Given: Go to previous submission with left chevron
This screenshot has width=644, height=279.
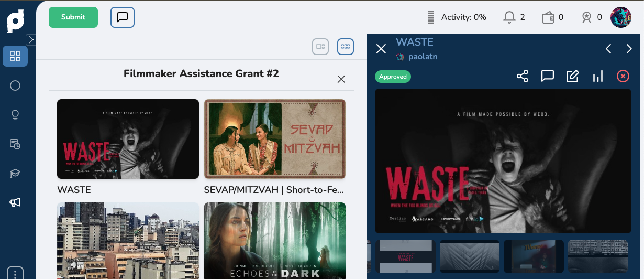Looking at the screenshot, I should pyautogui.click(x=608, y=49).
